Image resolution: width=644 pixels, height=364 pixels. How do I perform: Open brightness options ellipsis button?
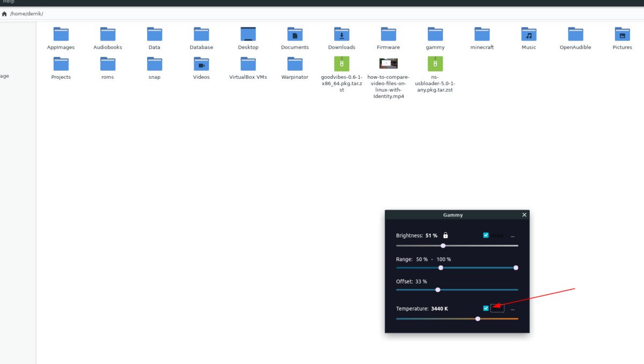click(513, 236)
